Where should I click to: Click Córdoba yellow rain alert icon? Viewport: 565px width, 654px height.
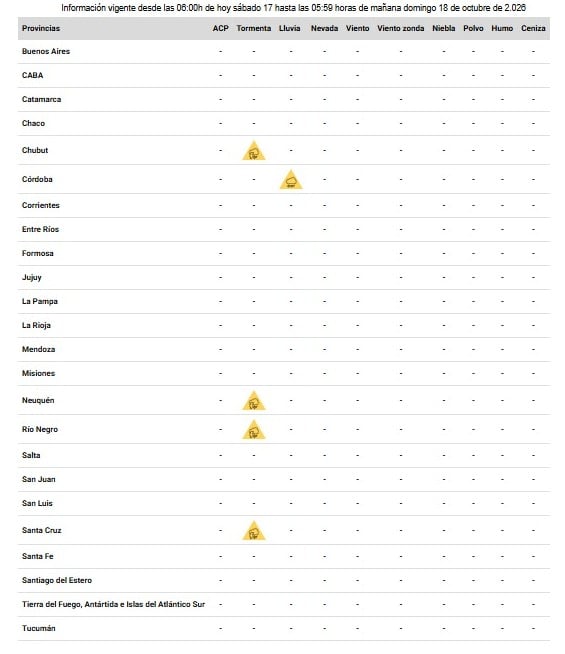(291, 179)
